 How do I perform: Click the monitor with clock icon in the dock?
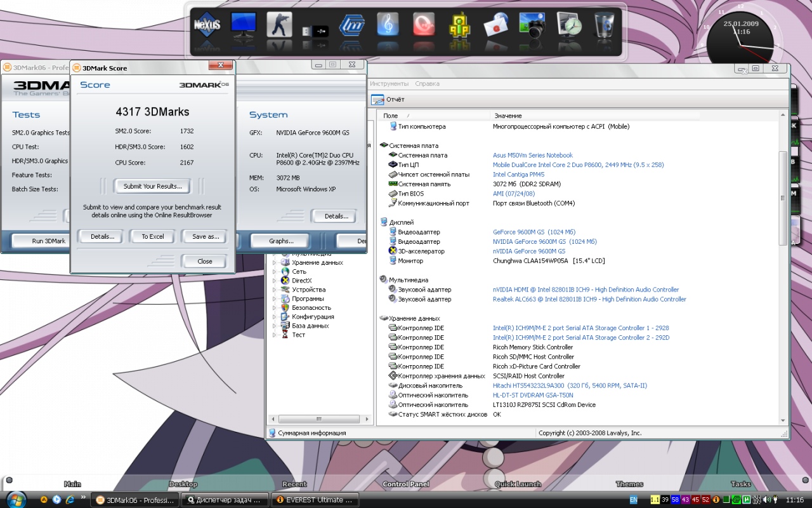pyautogui.click(x=569, y=25)
